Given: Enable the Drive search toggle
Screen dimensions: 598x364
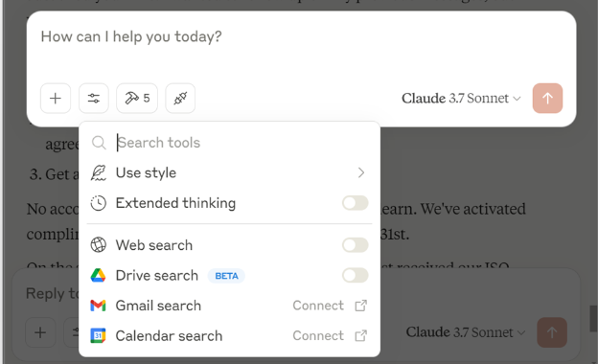Looking at the screenshot, I should point(355,275).
